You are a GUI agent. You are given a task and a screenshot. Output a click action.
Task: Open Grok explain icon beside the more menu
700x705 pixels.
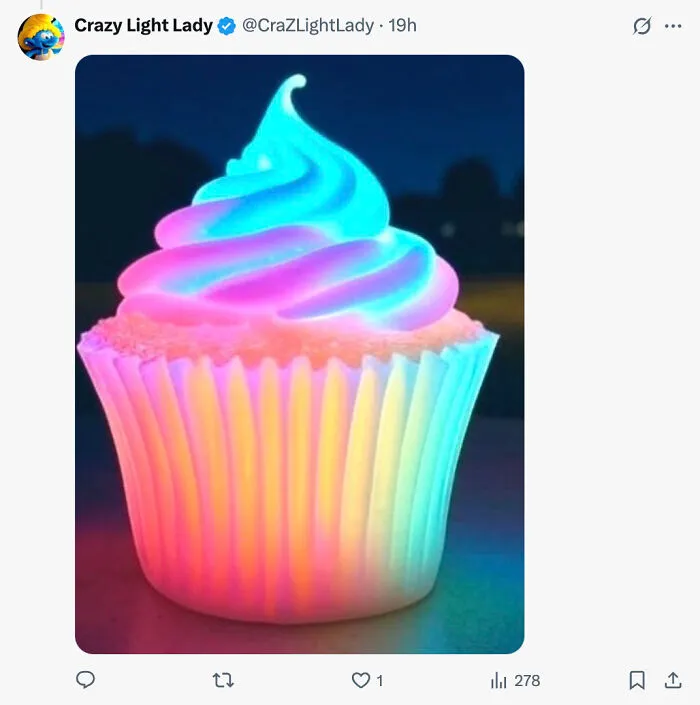642,26
